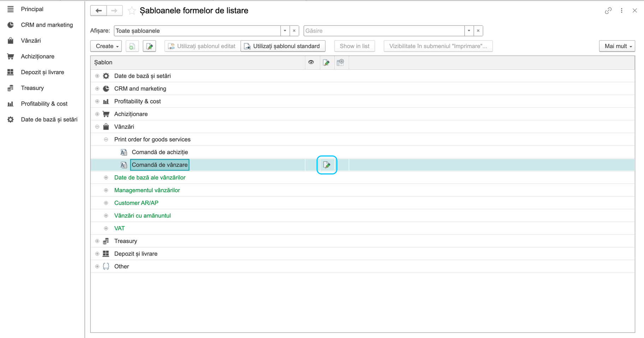Click the settings column header icon

(x=341, y=63)
